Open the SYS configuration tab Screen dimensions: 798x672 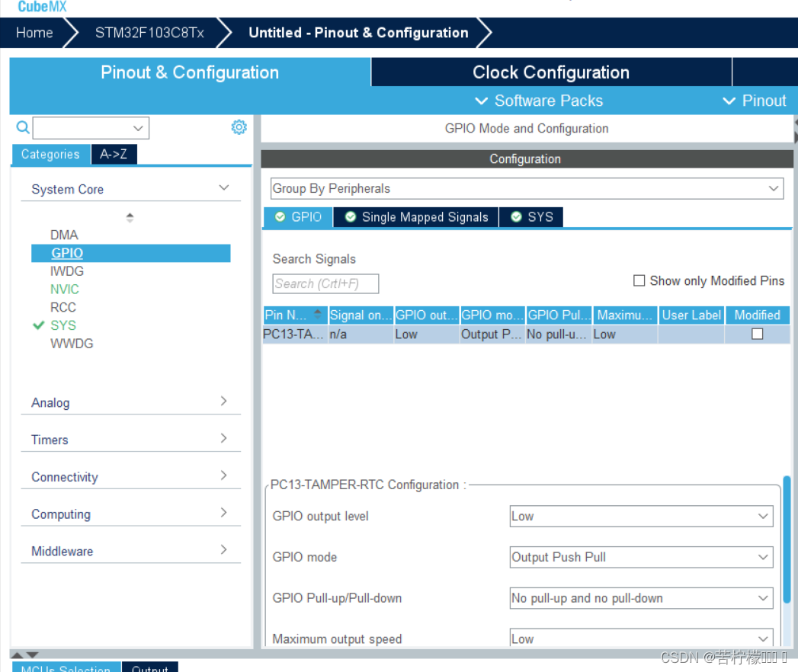coord(532,217)
